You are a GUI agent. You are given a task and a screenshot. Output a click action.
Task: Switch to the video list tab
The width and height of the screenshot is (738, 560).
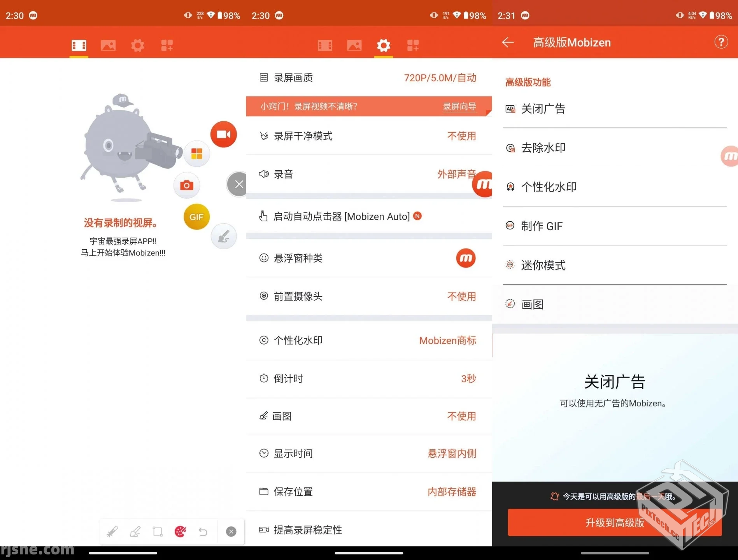click(x=79, y=45)
